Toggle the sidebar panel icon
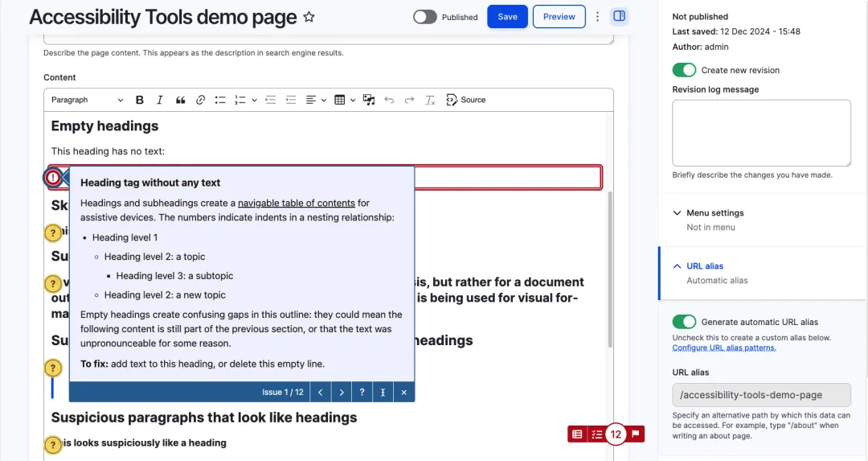Screen dimensions: 868x461 (x=619, y=16)
